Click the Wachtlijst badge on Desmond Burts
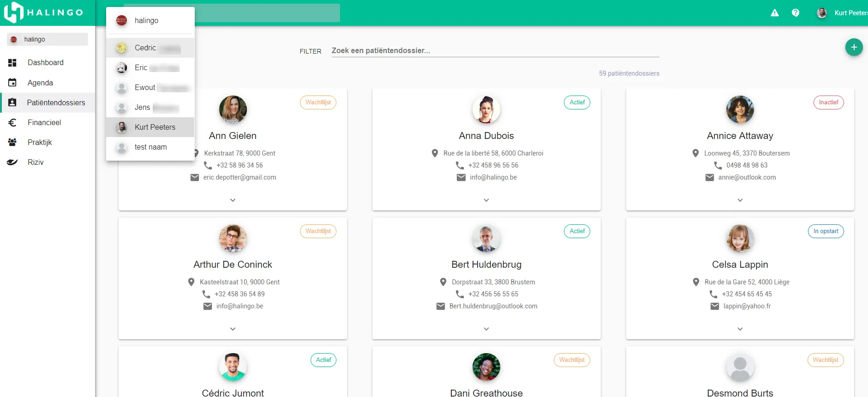This screenshot has width=868, height=397. pos(826,360)
